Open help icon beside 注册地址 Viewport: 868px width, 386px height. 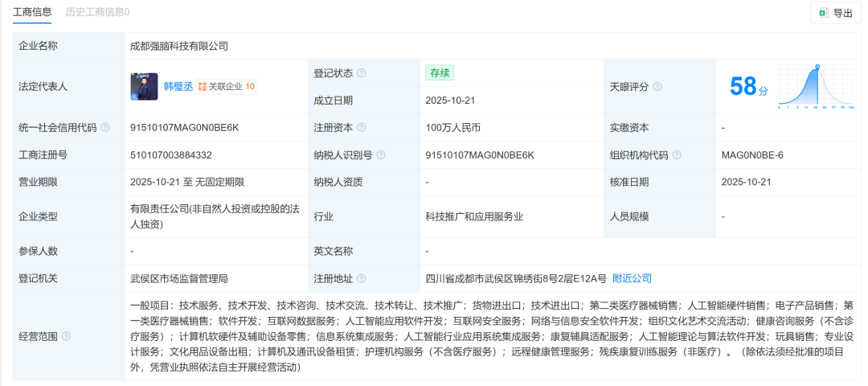pyautogui.click(x=362, y=279)
